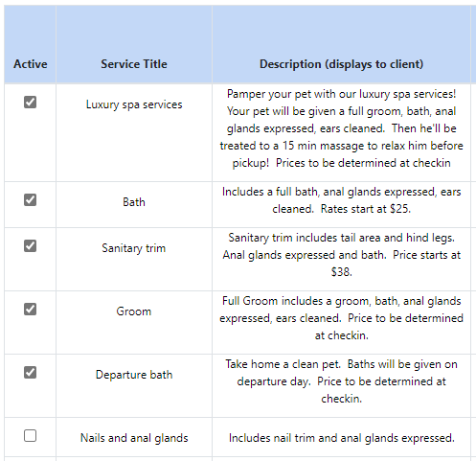Select the Sanitary trim title cell
This screenshot has height=461, width=476.
click(134, 248)
